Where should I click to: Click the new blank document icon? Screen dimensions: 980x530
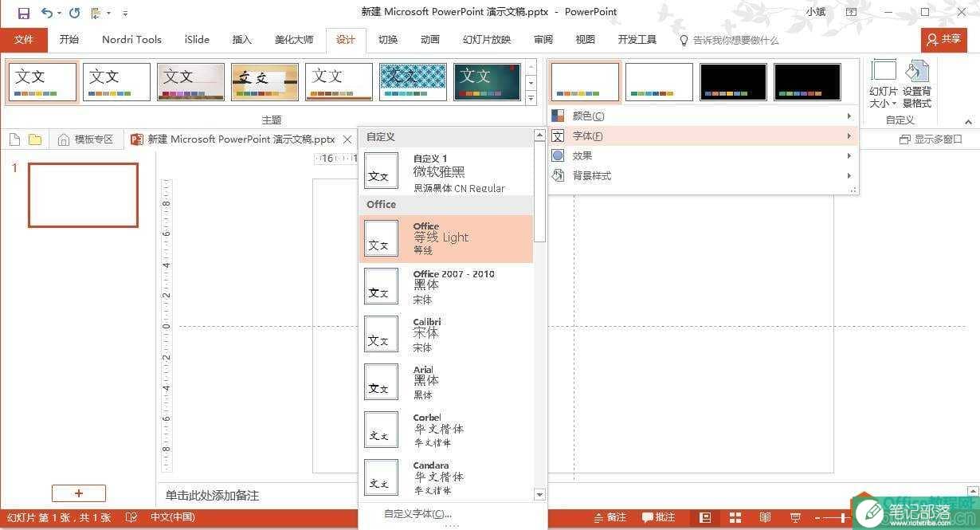click(x=14, y=139)
